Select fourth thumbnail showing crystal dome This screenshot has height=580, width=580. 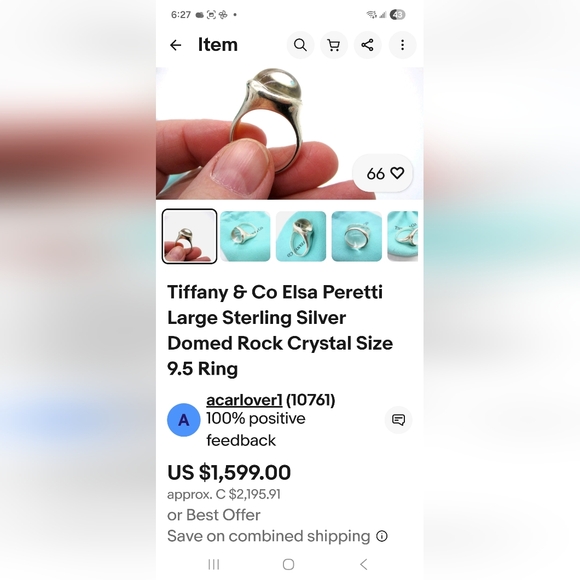(357, 236)
